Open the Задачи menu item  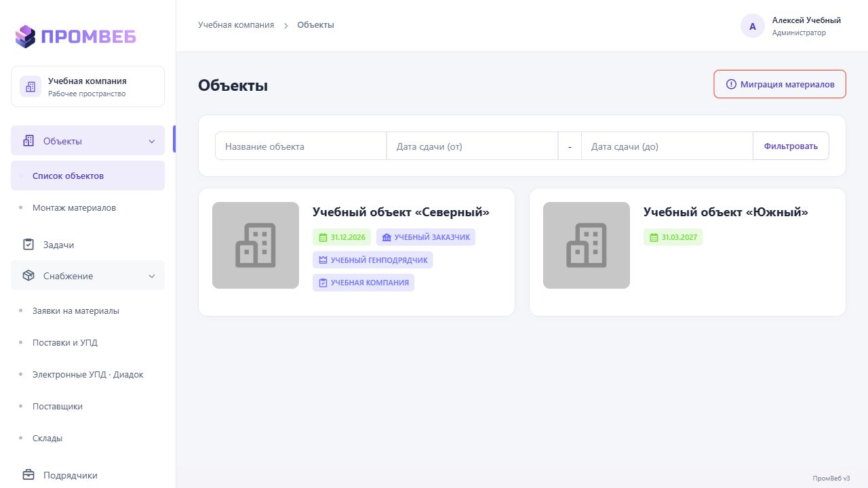coord(87,245)
